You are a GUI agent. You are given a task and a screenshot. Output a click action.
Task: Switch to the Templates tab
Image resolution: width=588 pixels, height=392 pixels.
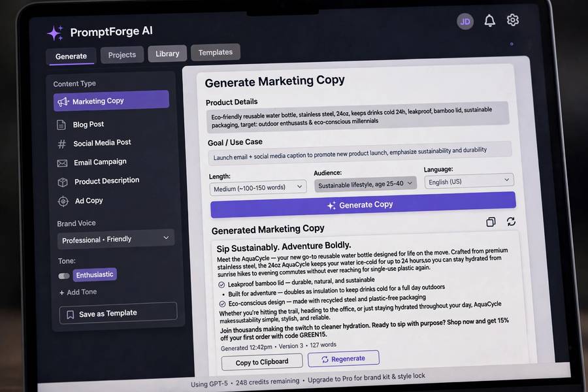pos(215,52)
